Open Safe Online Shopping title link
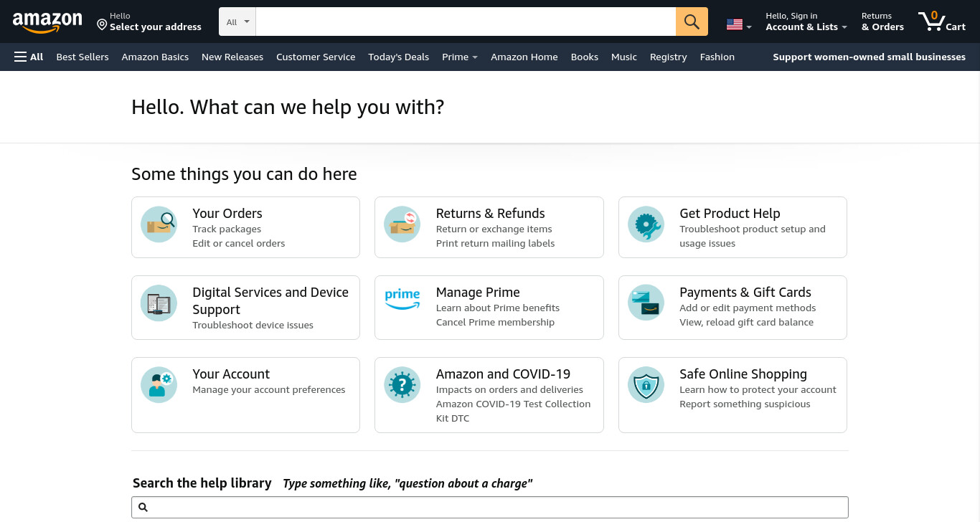Viewport: 980px width, 522px height. click(x=743, y=374)
